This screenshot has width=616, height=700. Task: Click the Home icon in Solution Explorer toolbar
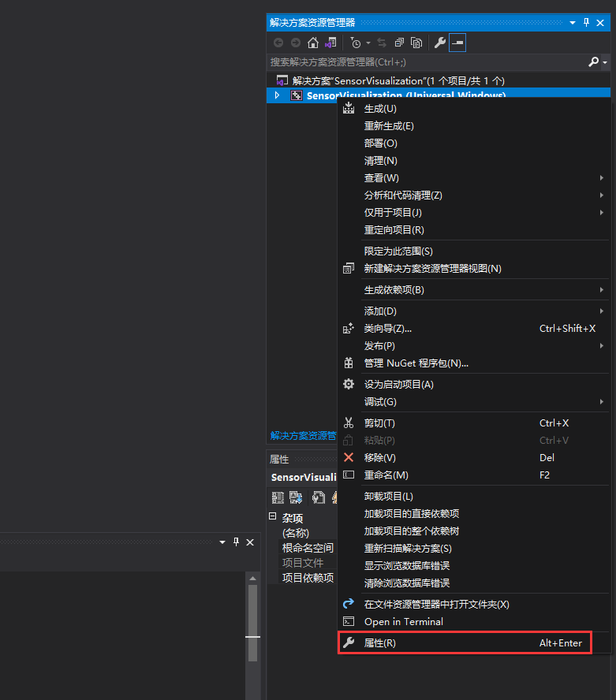[313, 43]
